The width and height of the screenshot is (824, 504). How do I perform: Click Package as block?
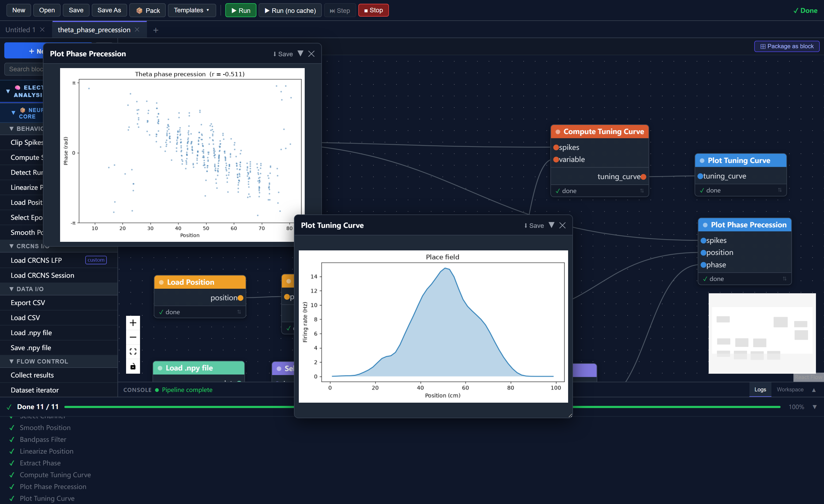tap(786, 46)
